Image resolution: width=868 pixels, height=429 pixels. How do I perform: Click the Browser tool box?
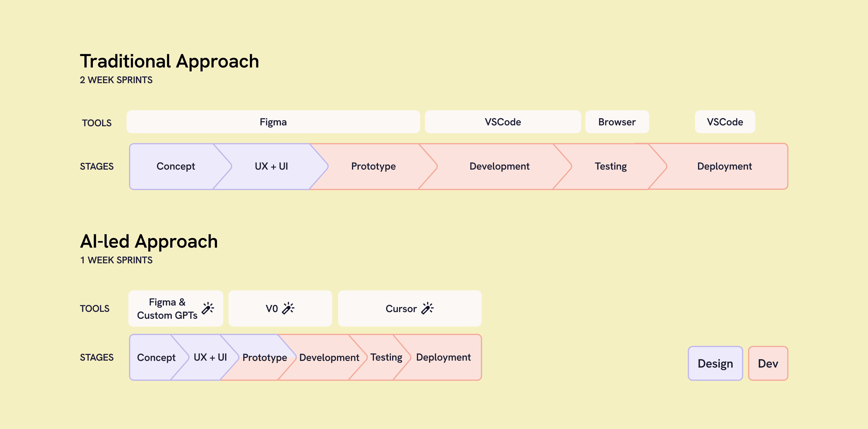[x=617, y=122]
